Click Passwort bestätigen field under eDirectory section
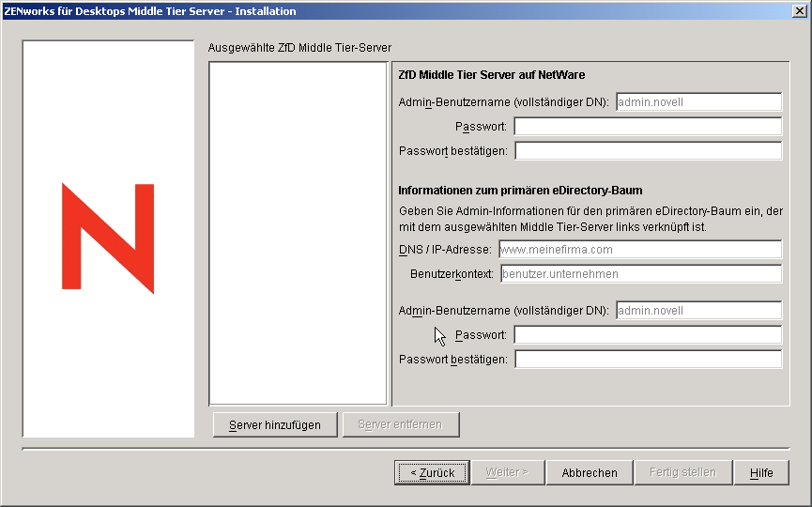 point(649,359)
